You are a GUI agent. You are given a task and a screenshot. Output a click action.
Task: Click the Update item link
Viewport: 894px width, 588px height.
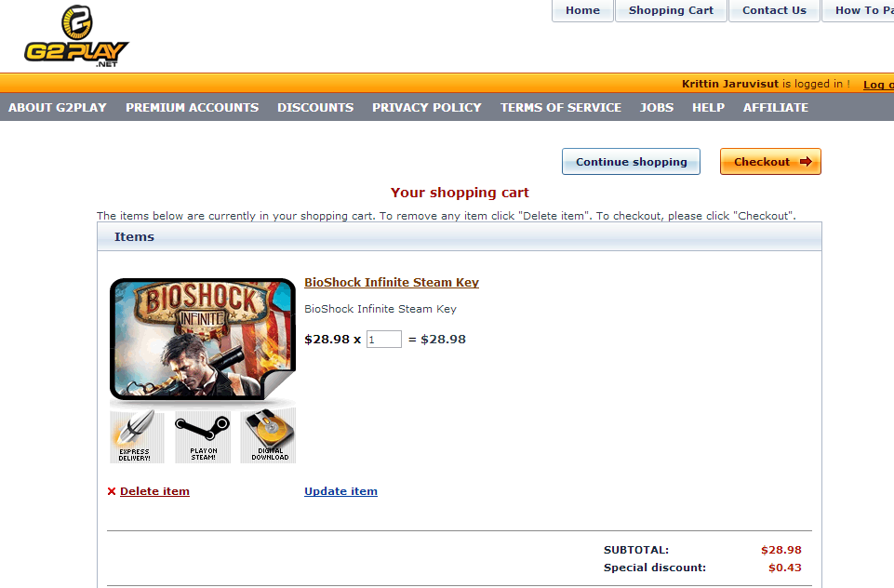[x=340, y=491]
